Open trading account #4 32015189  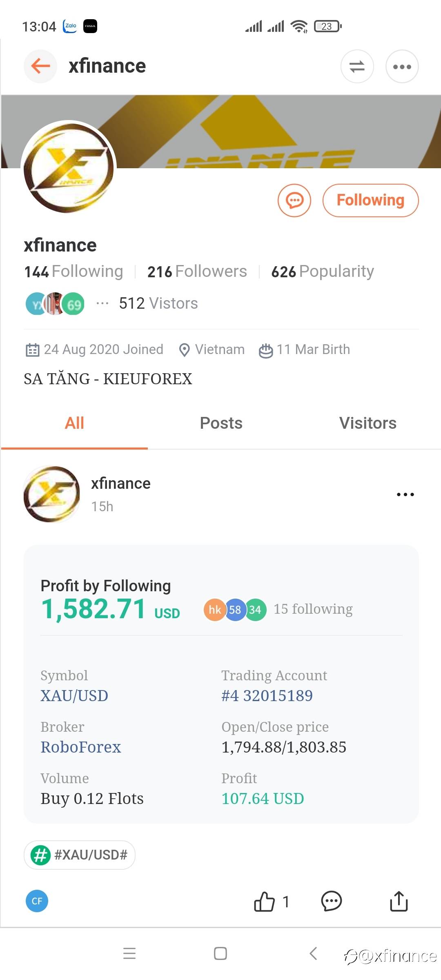point(267,695)
